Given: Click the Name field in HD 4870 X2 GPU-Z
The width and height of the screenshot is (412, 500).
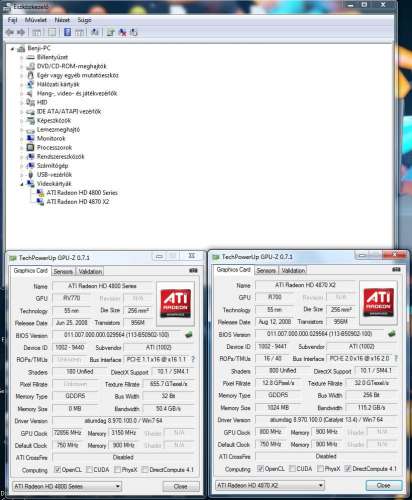Looking at the screenshot, I should pyautogui.click(x=306, y=285).
